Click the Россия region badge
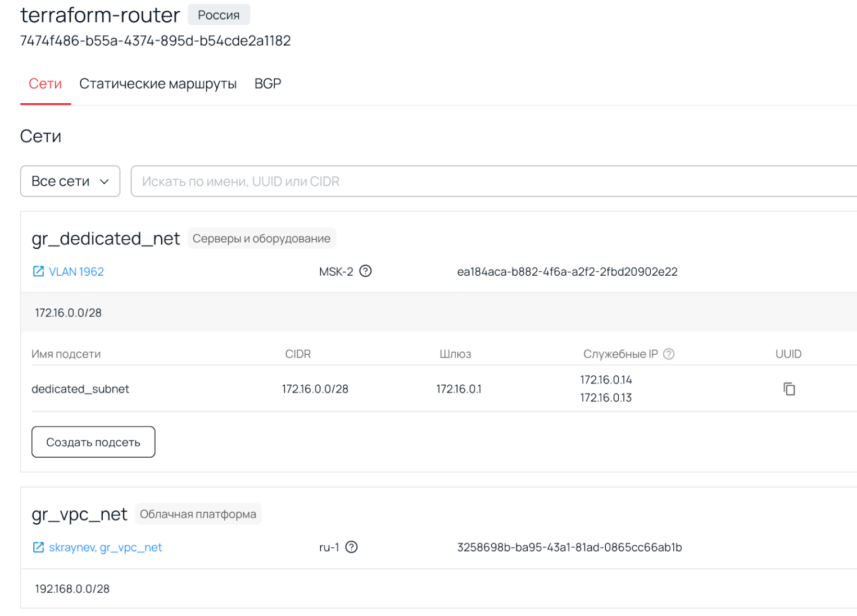 219,15
